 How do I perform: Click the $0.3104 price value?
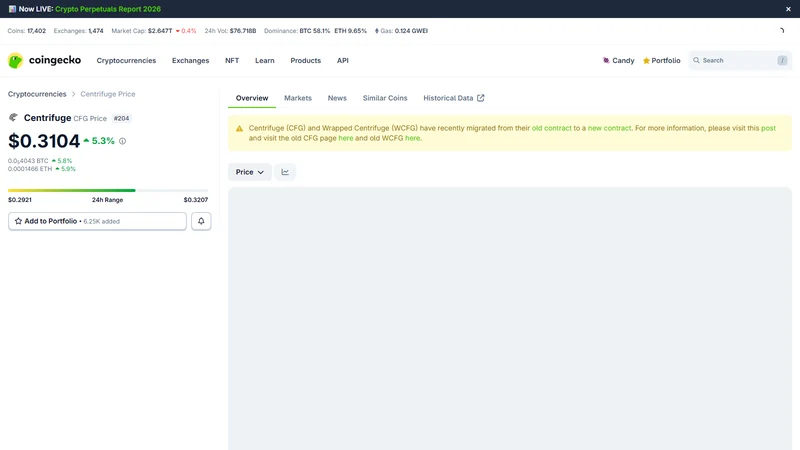(44, 141)
